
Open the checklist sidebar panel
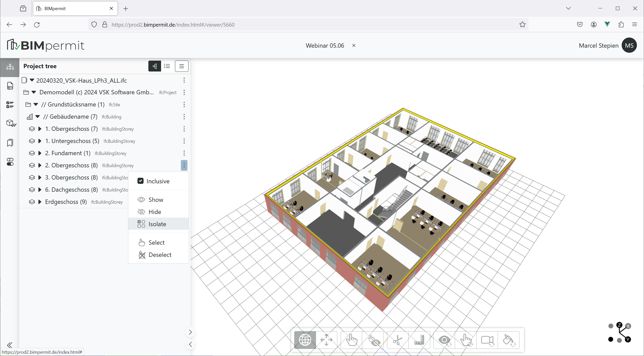click(x=10, y=105)
